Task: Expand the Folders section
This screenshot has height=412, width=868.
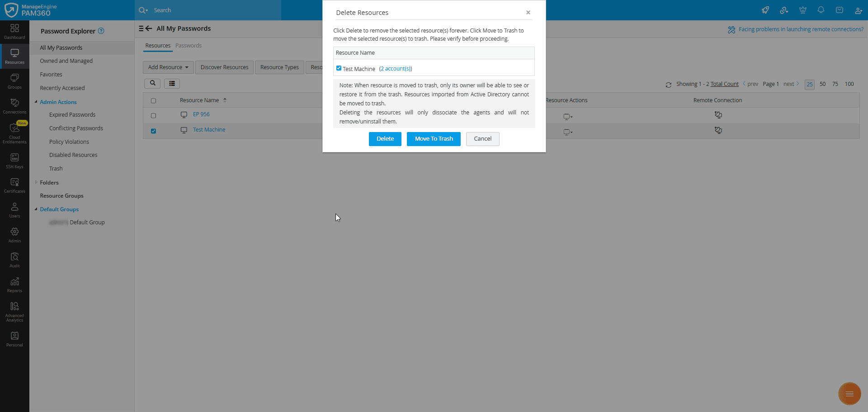Action: (x=37, y=182)
